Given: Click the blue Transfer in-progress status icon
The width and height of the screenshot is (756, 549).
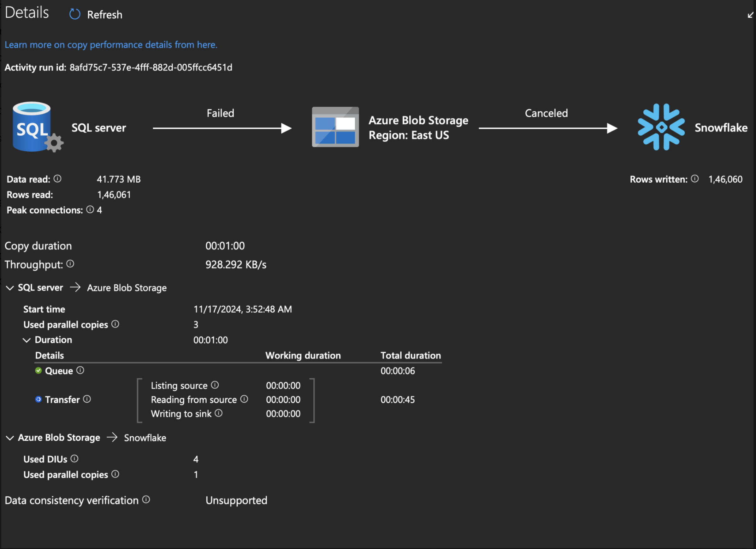Looking at the screenshot, I should coord(38,399).
